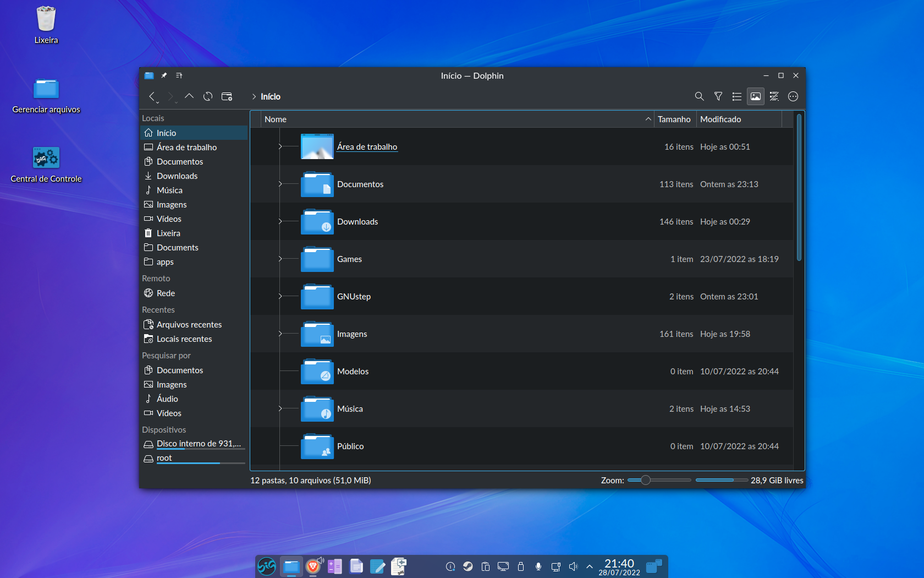Open the notifications info tray icon

click(450, 566)
